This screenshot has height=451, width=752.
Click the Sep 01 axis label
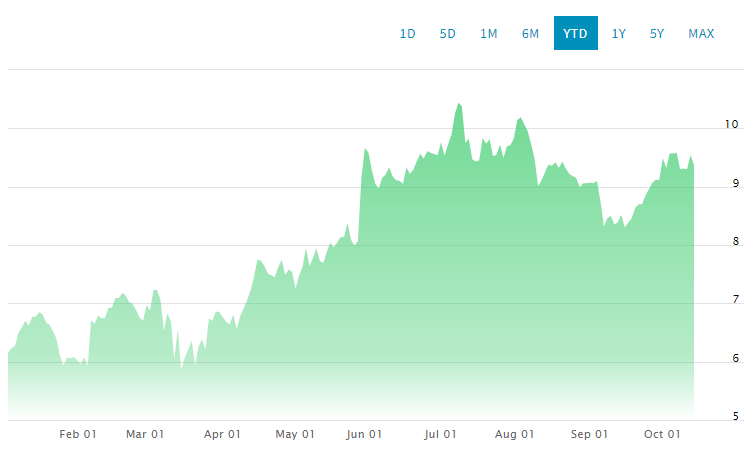point(589,434)
